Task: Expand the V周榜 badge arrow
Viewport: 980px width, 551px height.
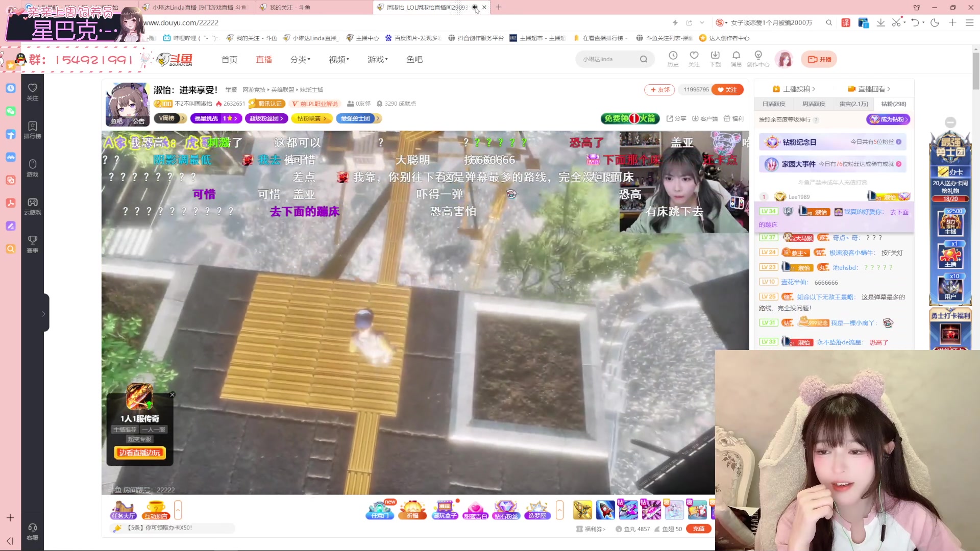Action: click(x=183, y=118)
